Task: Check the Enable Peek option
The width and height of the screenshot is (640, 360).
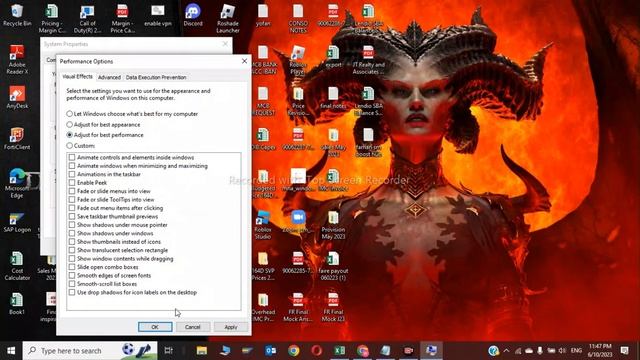Action: 72,182
